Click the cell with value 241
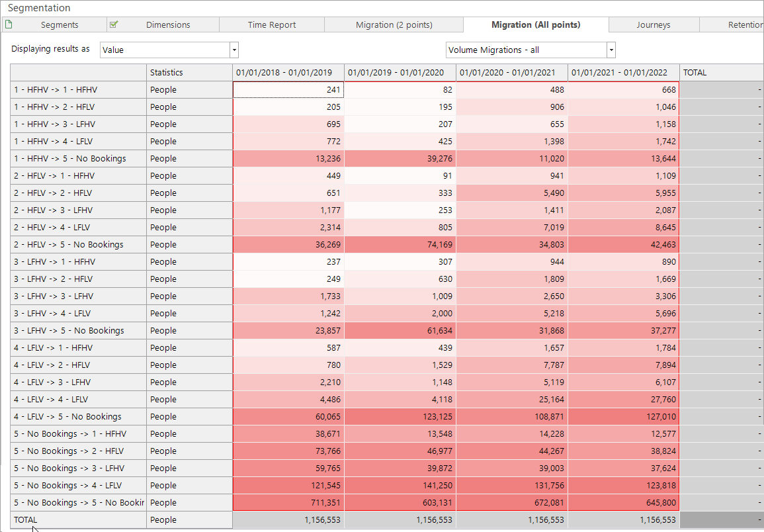764x532 pixels. pos(288,90)
